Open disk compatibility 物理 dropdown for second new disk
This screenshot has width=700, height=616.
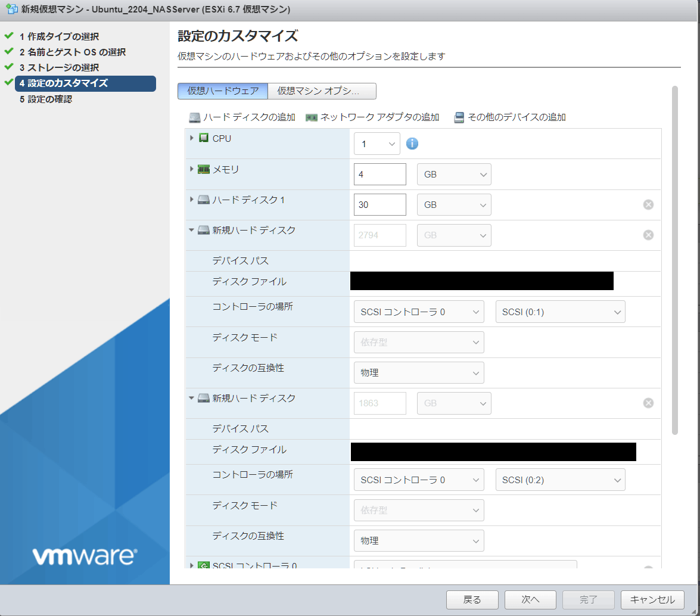point(419,540)
